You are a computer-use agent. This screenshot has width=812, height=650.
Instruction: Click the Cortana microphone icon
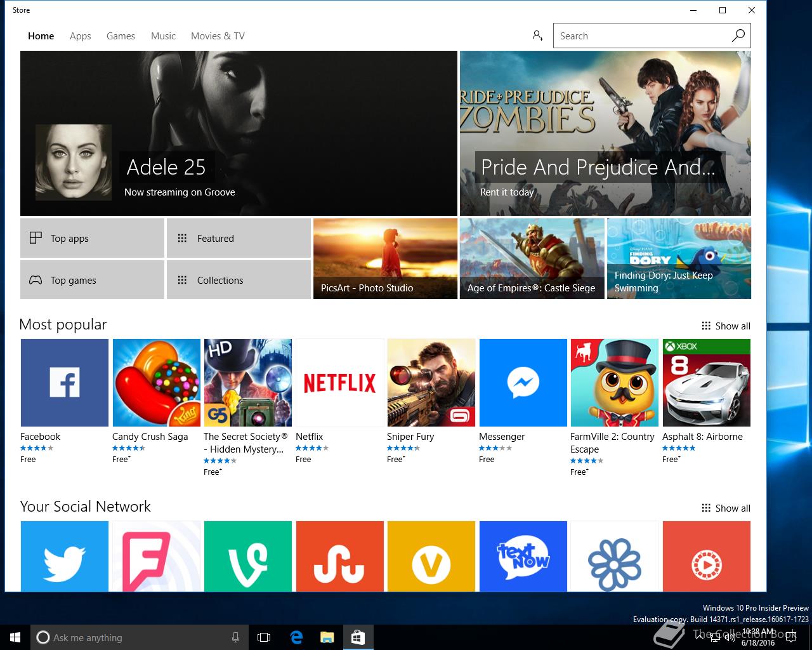[235, 637]
